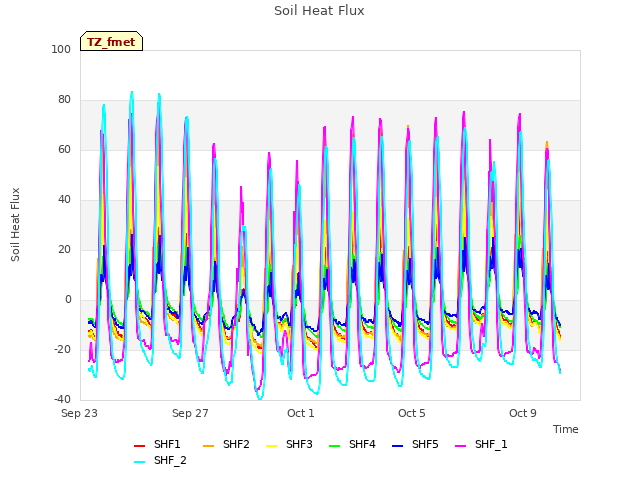The width and height of the screenshot is (640, 480).
Task: Click the Oct 5 x-axis tick label
Action: coord(412,413)
